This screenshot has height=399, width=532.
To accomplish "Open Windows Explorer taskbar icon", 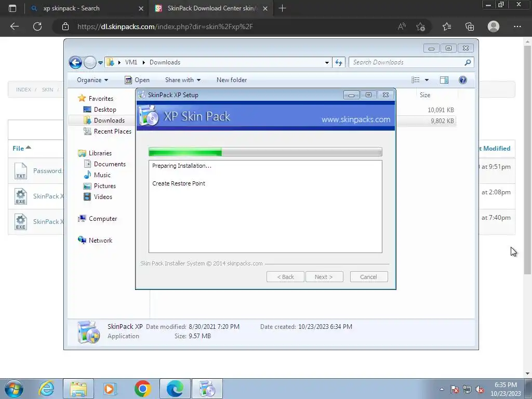I will point(78,389).
